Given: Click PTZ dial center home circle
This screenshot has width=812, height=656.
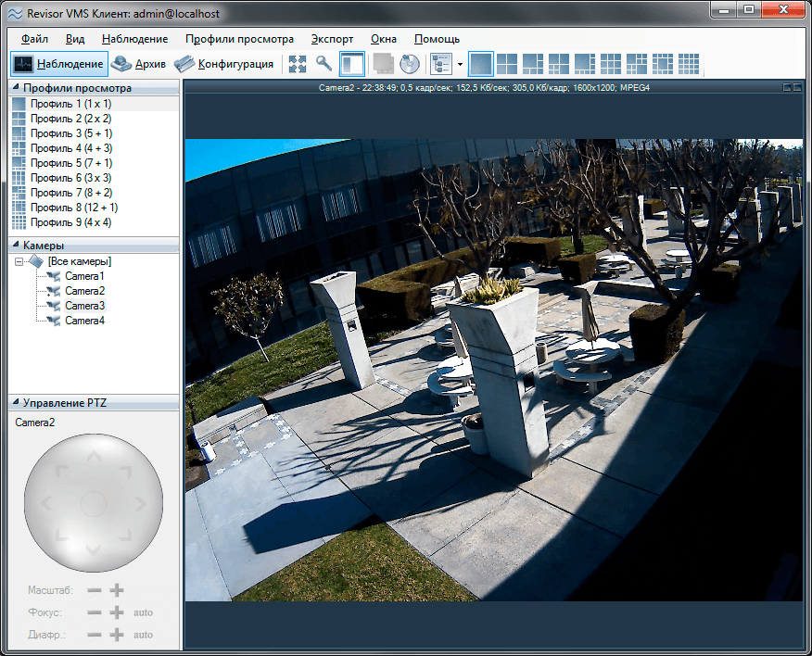Looking at the screenshot, I should click(94, 503).
